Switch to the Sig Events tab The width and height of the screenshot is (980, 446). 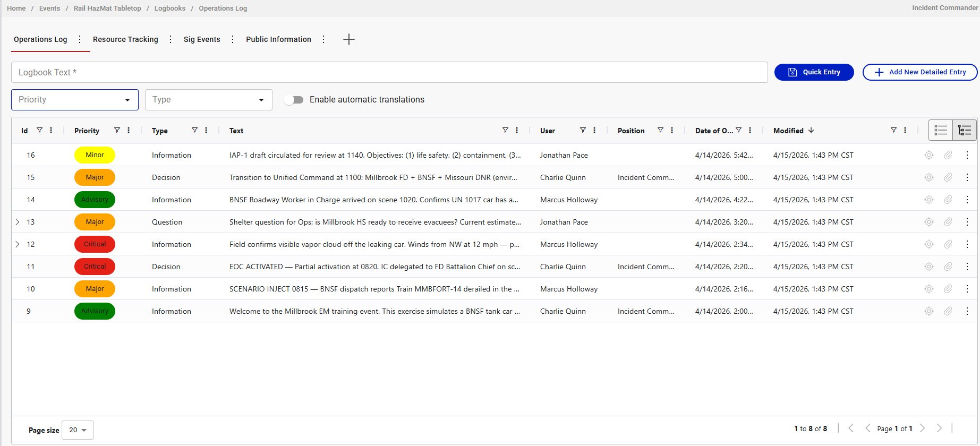(x=201, y=39)
